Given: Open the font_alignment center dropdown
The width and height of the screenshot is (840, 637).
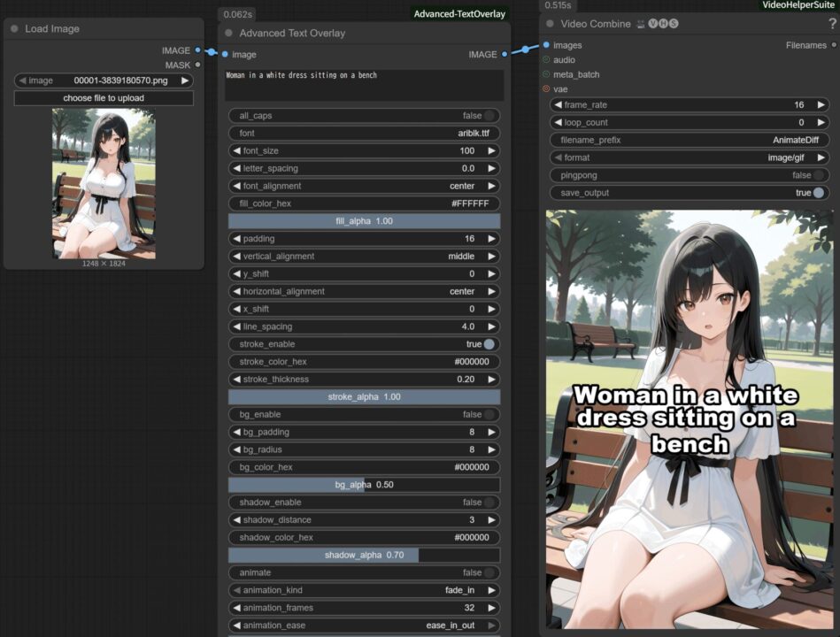Looking at the screenshot, I should (365, 186).
